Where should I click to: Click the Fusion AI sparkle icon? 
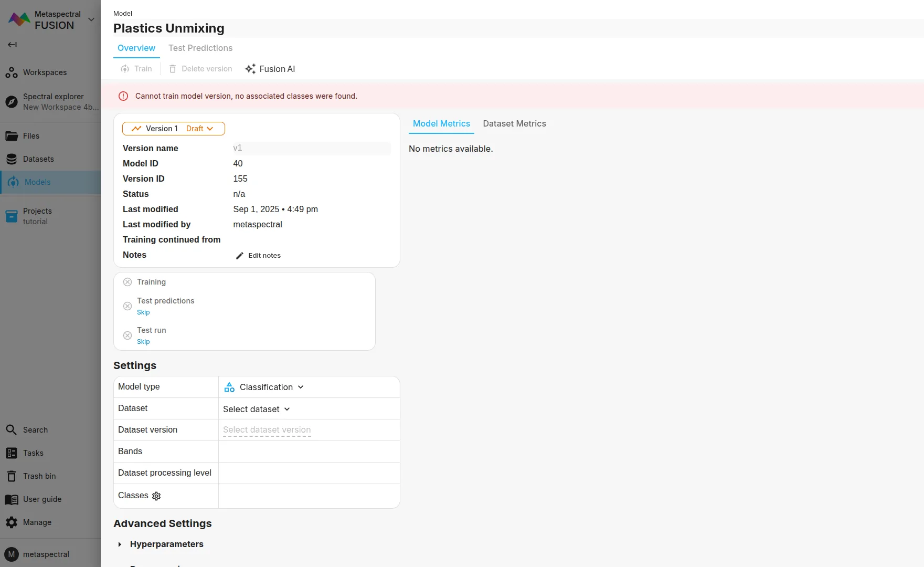tap(250, 69)
